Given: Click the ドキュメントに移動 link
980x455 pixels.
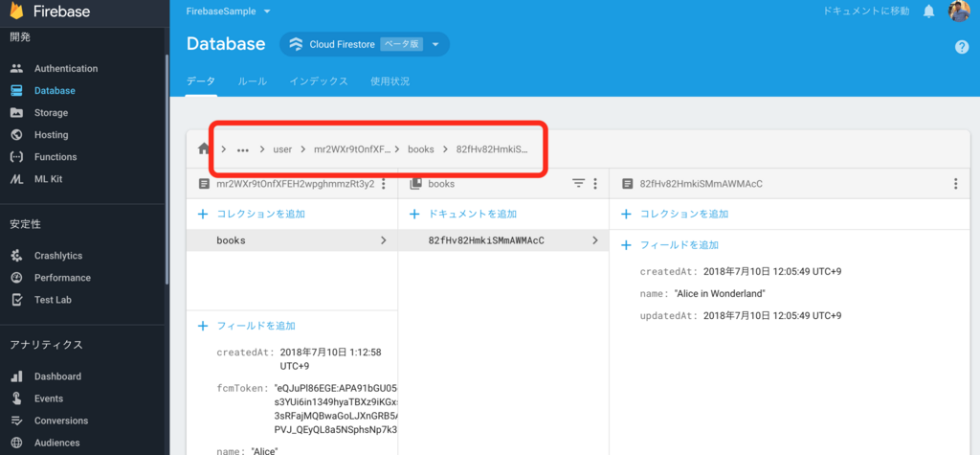Looking at the screenshot, I should (x=865, y=11).
